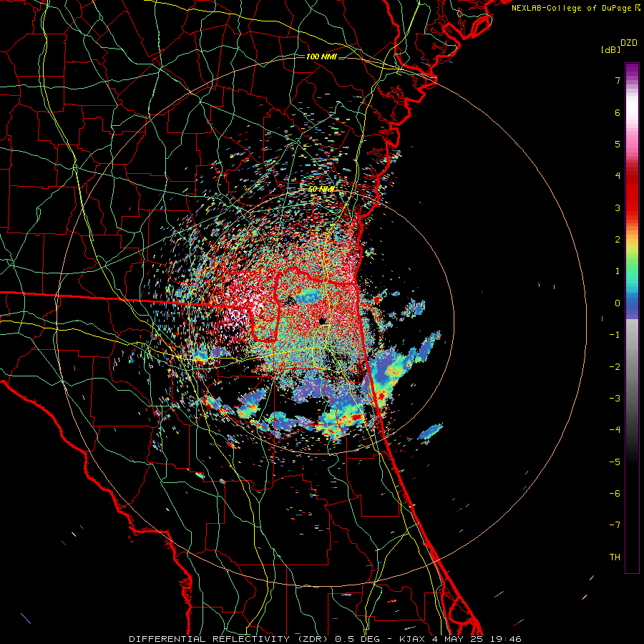This screenshot has width=644, height=644.
Task: Click the ZDR color scale bar
Action: click(x=632, y=318)
